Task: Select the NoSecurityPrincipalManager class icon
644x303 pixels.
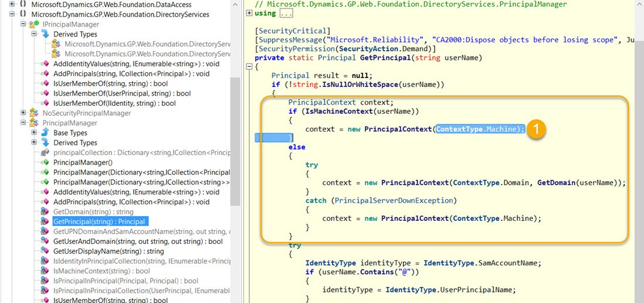Action: click(33, 113)
